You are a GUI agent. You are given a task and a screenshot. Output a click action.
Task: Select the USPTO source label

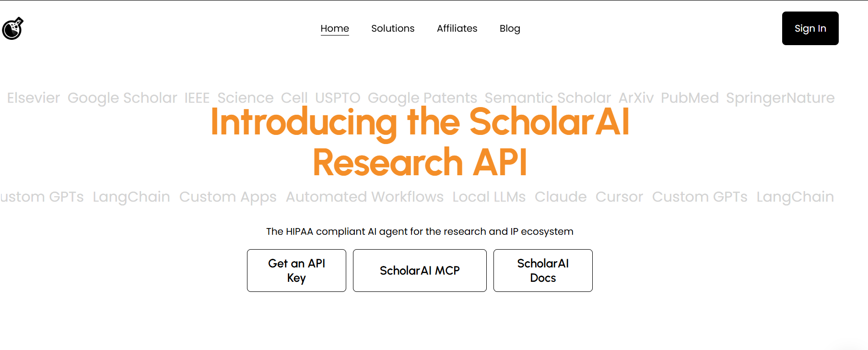point(338,97)
